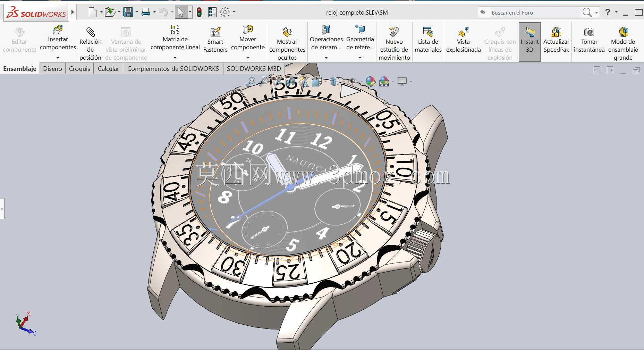Screen dimensions: 644x350
Task: Click Tomar instantánea camera tool
Action: (x=589, y=40)
